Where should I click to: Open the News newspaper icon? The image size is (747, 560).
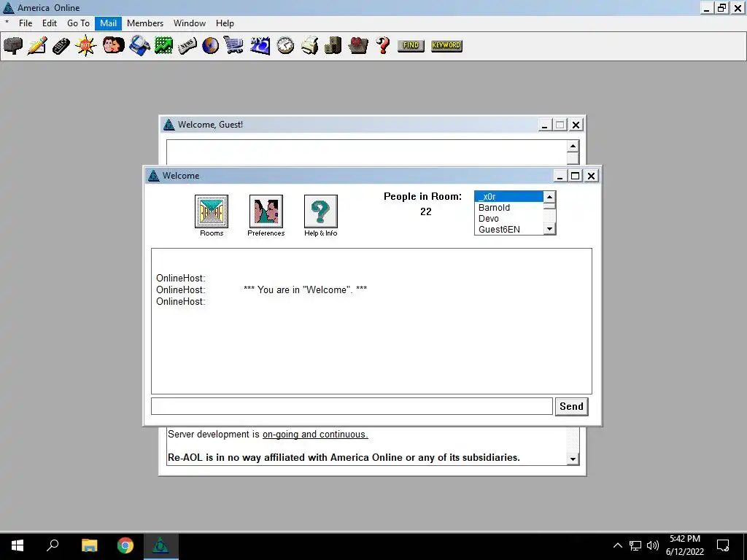coord(187,46)
